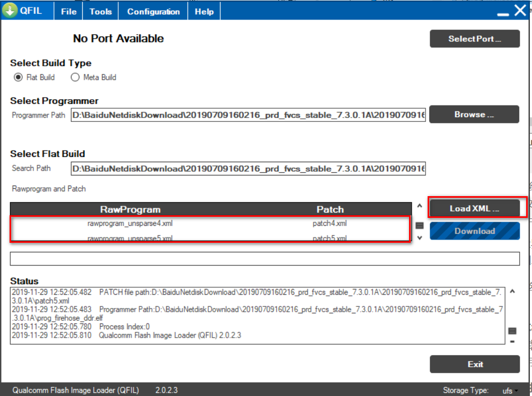Screen dimensions: 532x396
Task: Click the download progress bar
Action: 264,259
